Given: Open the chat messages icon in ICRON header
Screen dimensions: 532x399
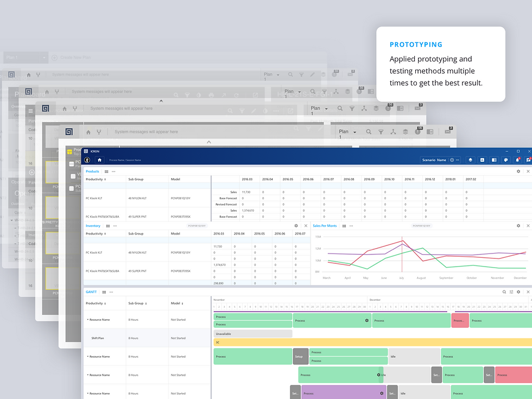Looking at the screenshot, I should pyautogui.click(x=529, y=160).
